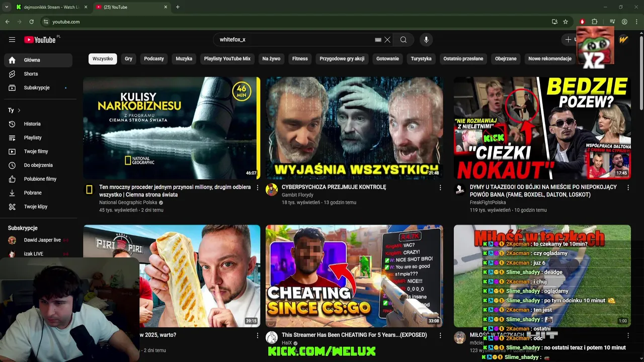Open National Geographic Polska channel link
This screenshot has height=362, width=644.
coord(128,203)
